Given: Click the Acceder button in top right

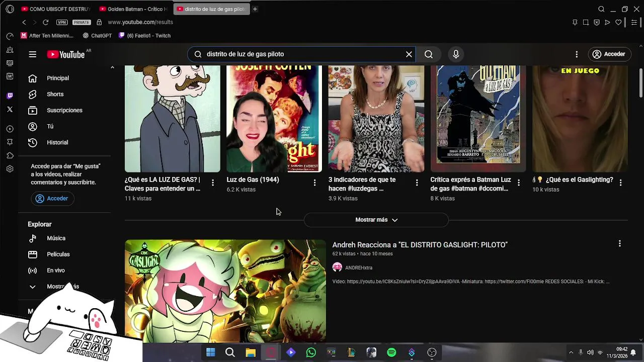Looking at the screenshot, I should pyautogui.click(x=609, y=54).
